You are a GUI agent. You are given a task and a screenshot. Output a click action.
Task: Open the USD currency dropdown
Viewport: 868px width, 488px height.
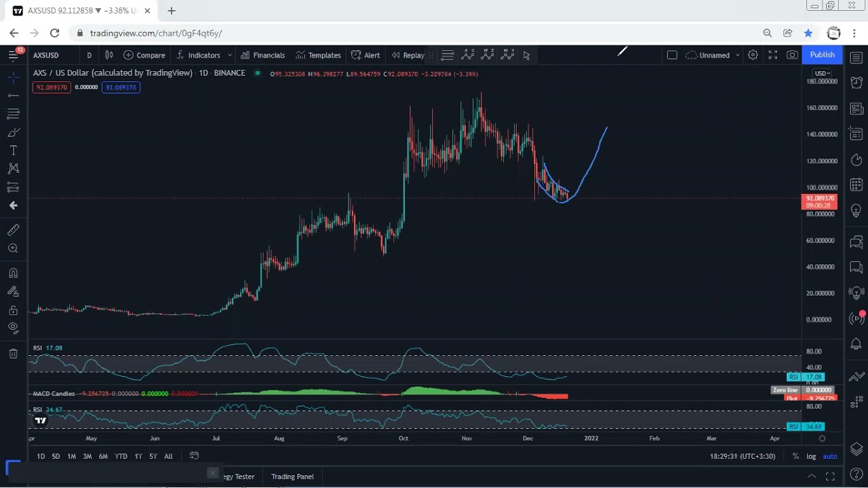(823, 73)
